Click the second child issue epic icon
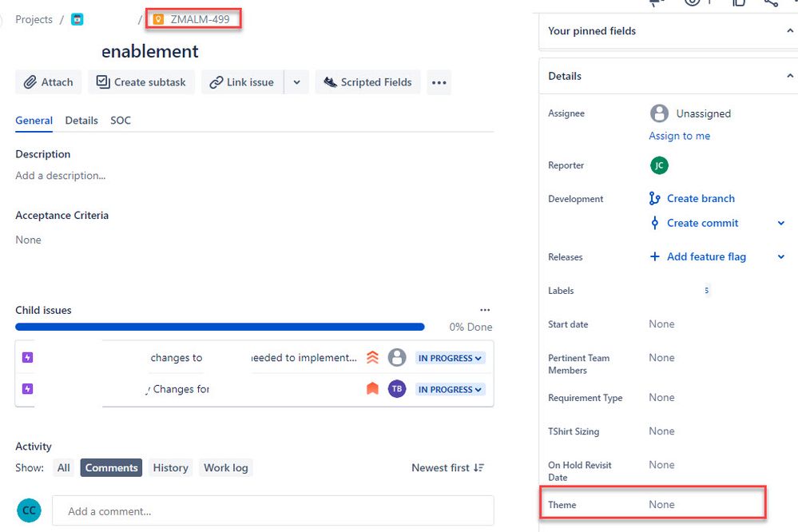The width and height of the screenshot is (798, 532). 27,389
